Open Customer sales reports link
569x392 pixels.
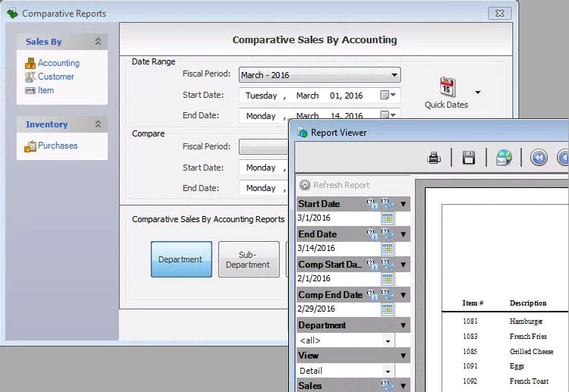[56, 77]
